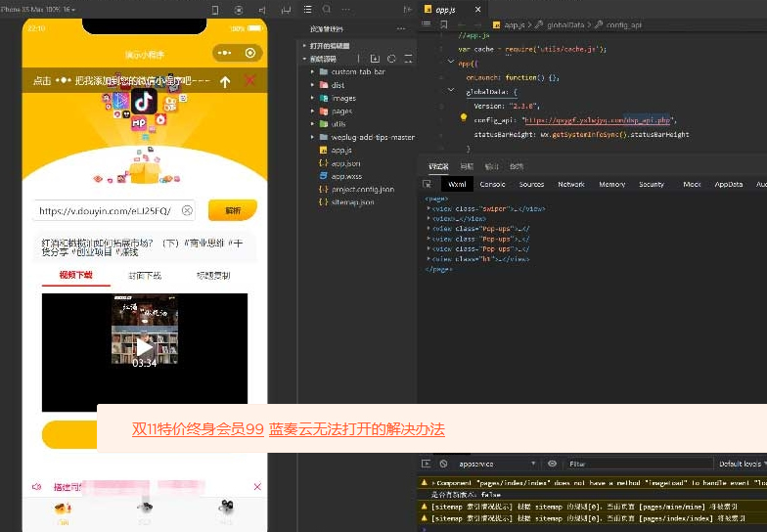Dismiss the add-to-mini-program tip red X
This screenshot has height=532, width=767.
click(250, 80)
